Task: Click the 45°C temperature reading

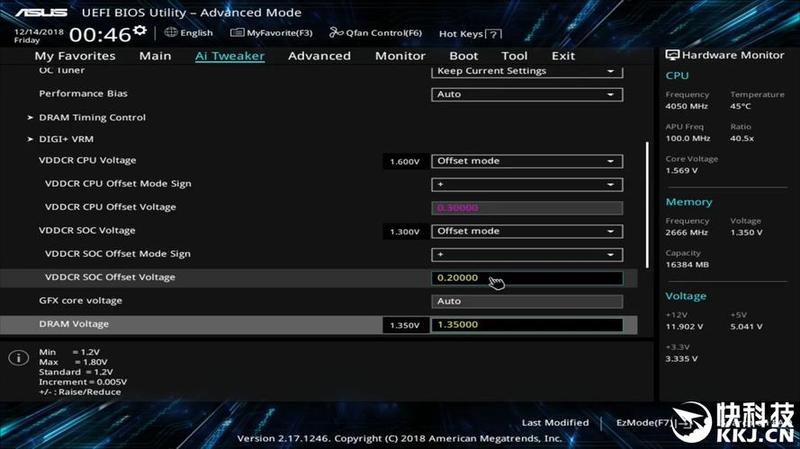Action: (740, 106)
